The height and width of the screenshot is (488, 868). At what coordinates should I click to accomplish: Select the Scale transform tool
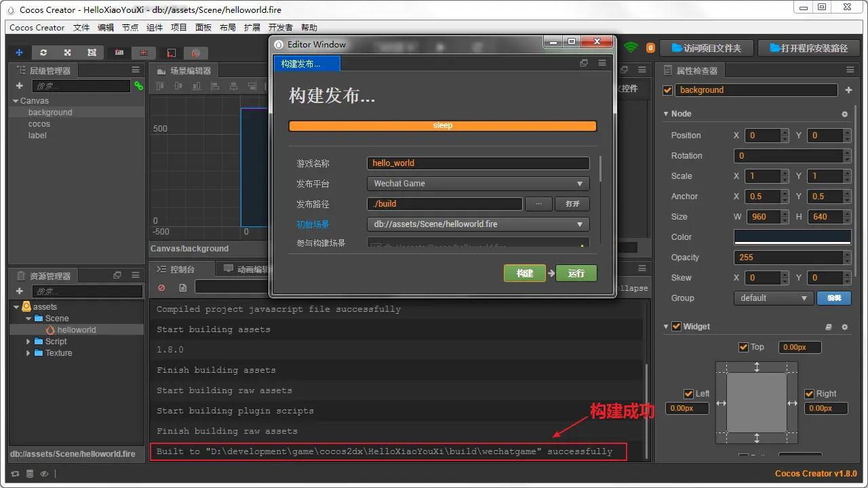coord(67,52)
